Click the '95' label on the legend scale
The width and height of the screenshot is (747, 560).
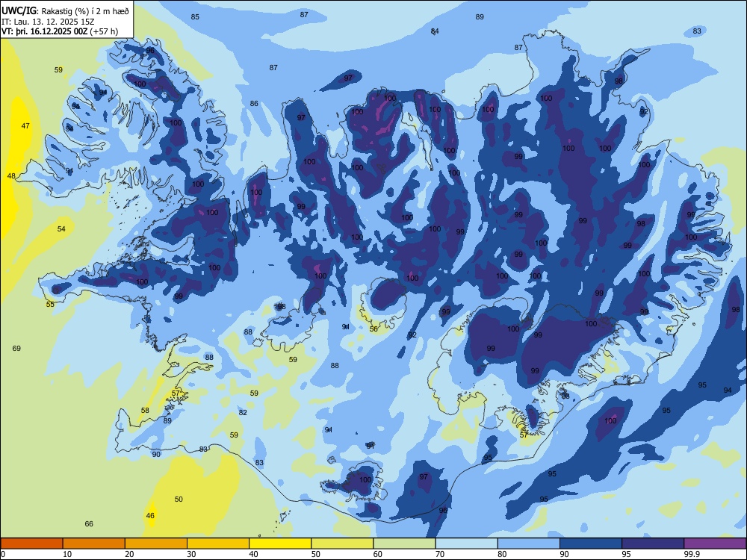(x=627, y=554)
